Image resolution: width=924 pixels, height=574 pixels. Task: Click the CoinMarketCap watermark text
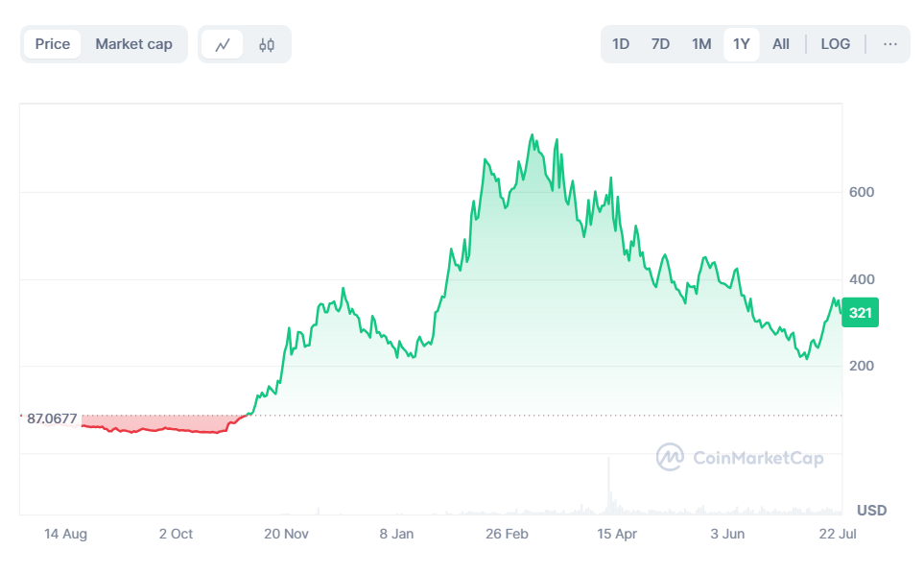(757, 458)
